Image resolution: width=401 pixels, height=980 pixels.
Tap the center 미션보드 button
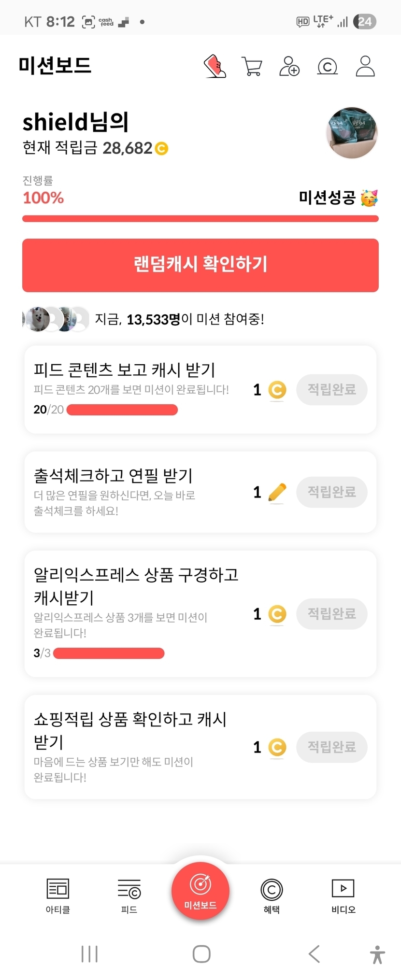coord(200,891)
